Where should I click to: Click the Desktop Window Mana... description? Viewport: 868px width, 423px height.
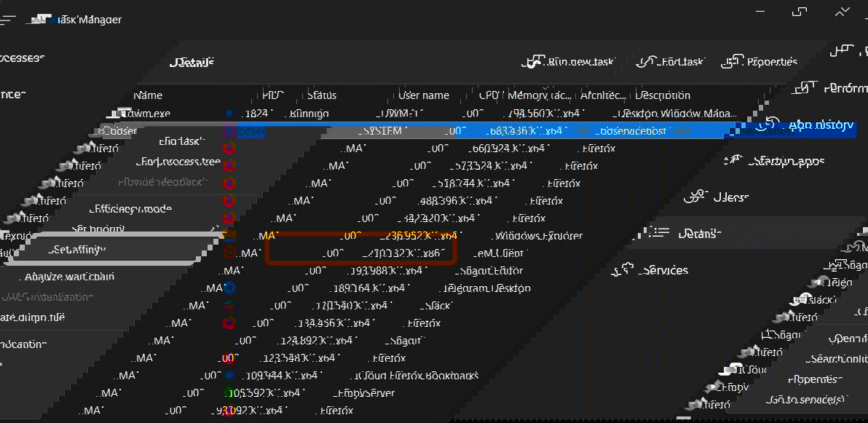point(675,114)
